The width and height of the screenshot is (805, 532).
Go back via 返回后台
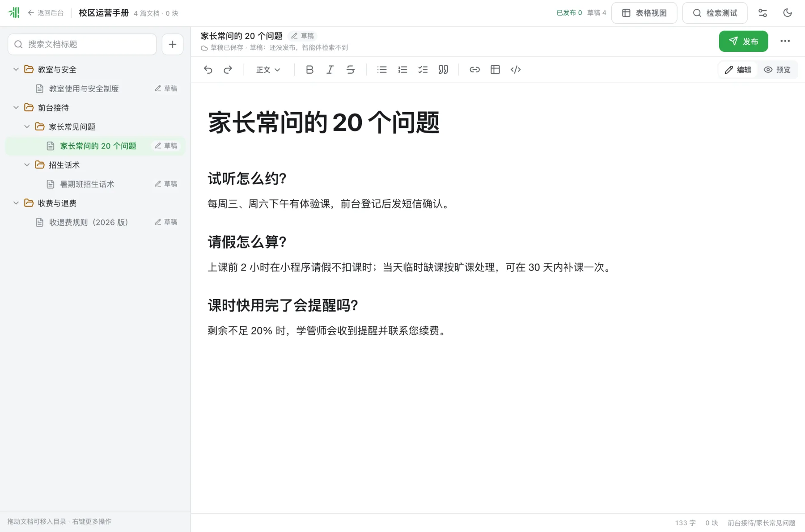(46, 13)
